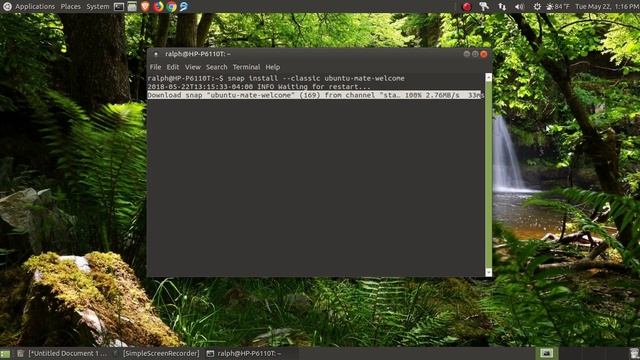Click the show desktop button in bottom panel

[5, 353]
